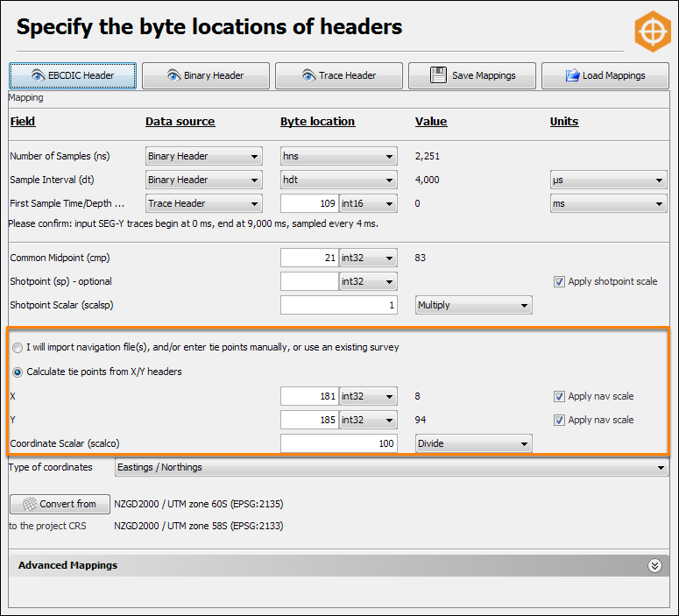Click the Please confirm SEG-Y traces message
Screen dimensions: 679x616
click(193, 224)
